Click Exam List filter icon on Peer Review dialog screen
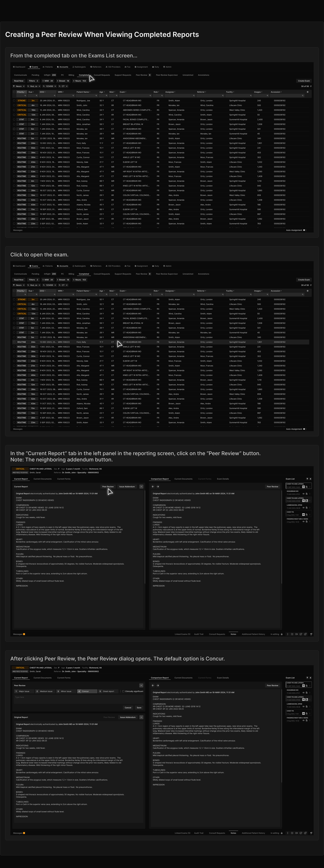Image resolution: width=324 pixels, height=868 pixels. [x=307, y=678]
